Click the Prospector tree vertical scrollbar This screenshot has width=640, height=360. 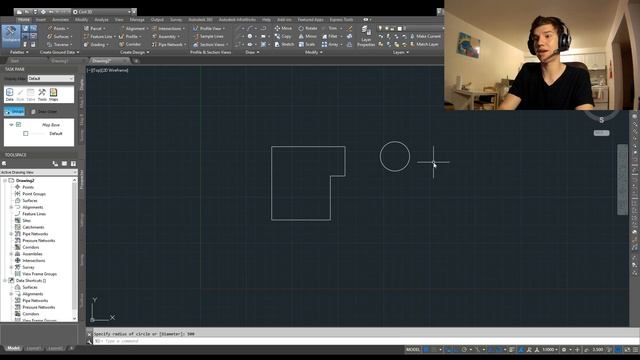click(x=75, y=248)
